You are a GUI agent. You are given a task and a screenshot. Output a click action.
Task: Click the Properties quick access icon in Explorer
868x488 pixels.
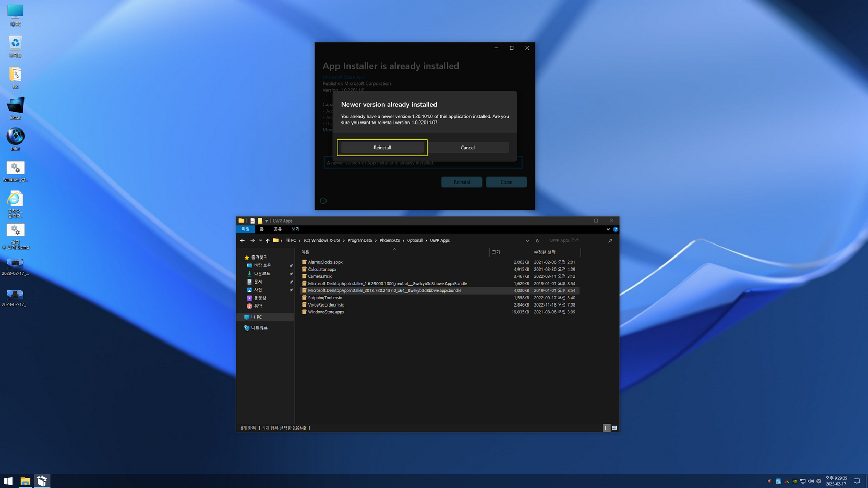(252, 221)
